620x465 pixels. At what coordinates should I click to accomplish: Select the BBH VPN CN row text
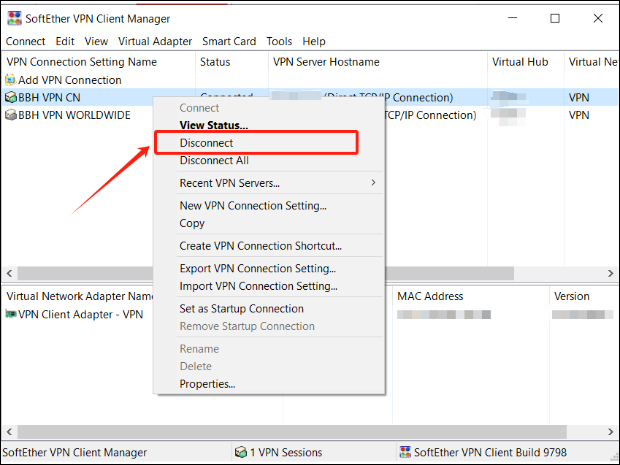pyautogui.click(x=49, y=97)
